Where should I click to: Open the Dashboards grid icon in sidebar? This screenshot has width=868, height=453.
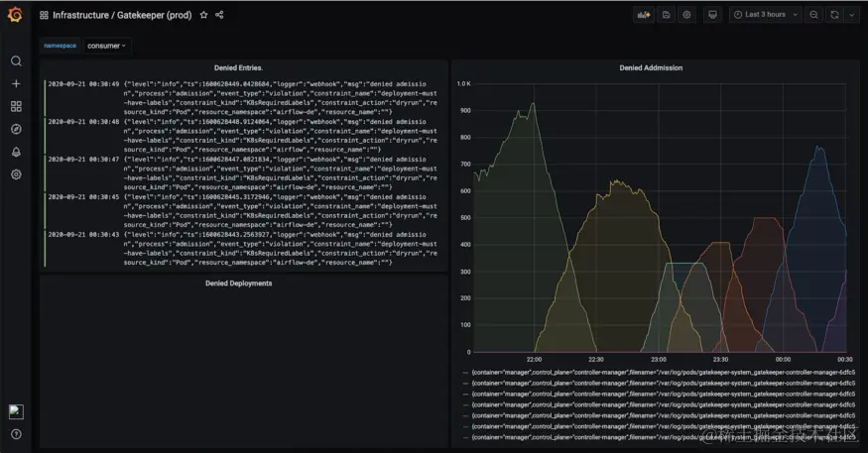pos(16,106)
